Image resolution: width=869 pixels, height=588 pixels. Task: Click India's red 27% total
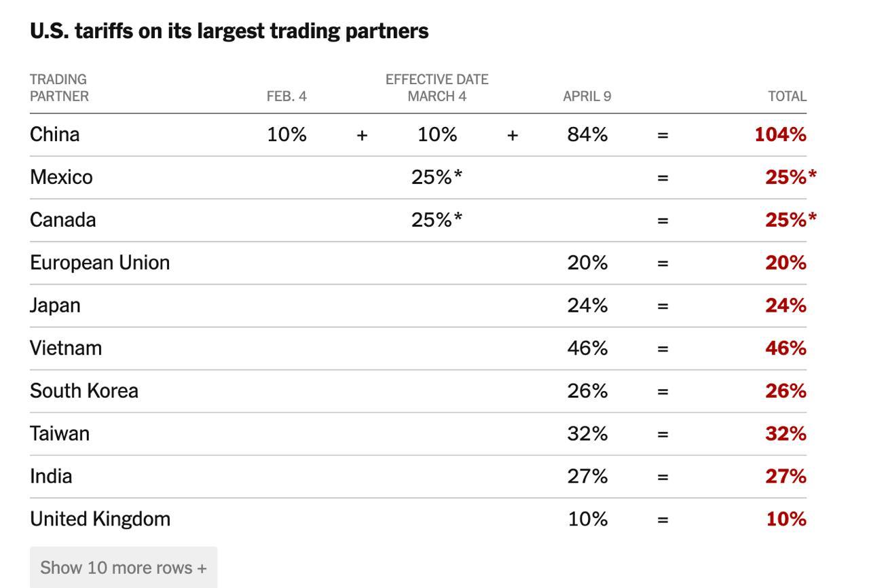785,477
